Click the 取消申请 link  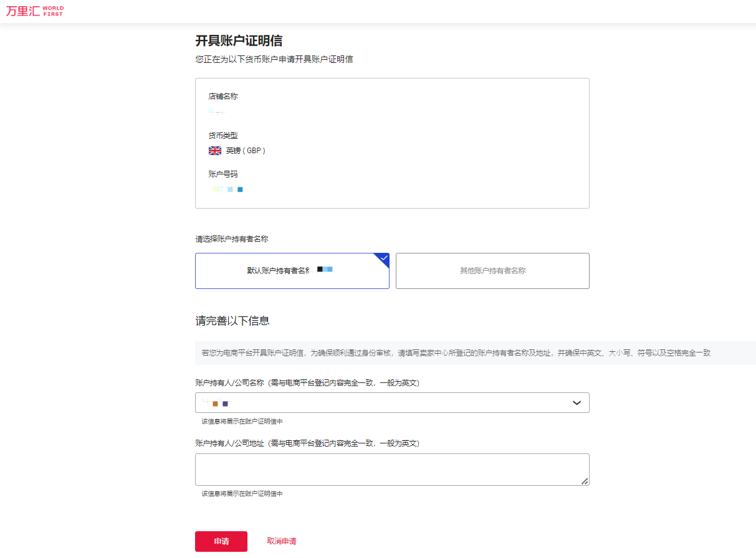pyautogui.click(x=282, y=541)
